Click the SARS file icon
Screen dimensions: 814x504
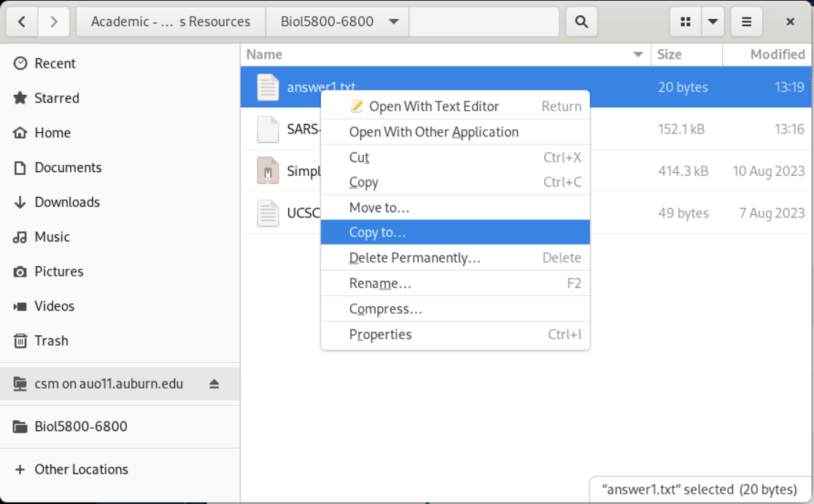268,129
